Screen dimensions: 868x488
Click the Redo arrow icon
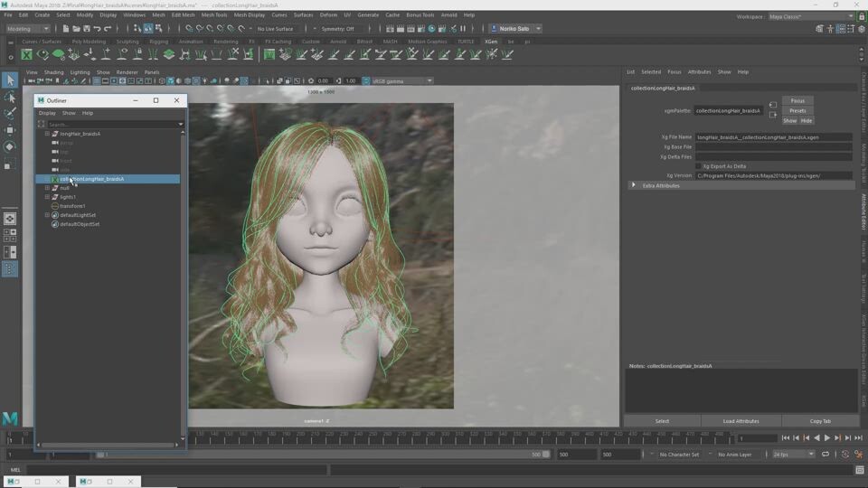[x=108, y=28]
